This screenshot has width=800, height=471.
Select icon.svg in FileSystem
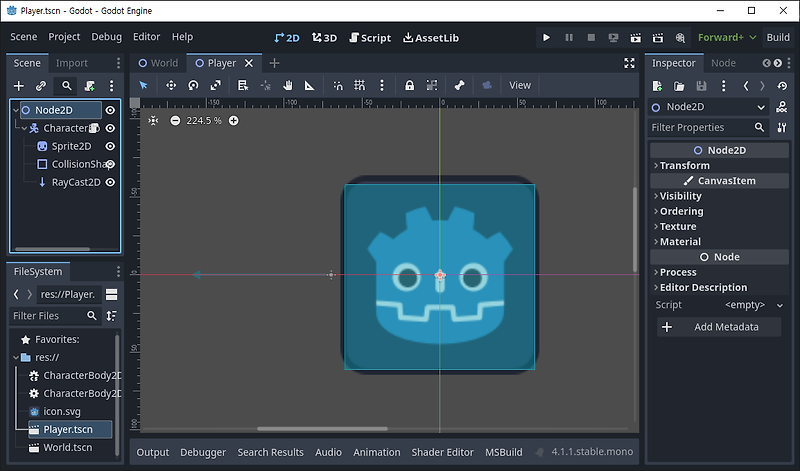[x=62, y=411]
